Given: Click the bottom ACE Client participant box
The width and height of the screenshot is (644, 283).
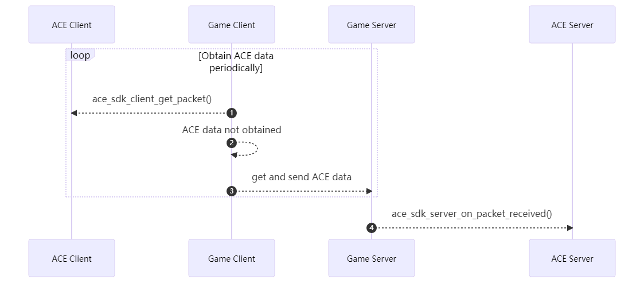Looking at the screenshot, I should 72,258.
